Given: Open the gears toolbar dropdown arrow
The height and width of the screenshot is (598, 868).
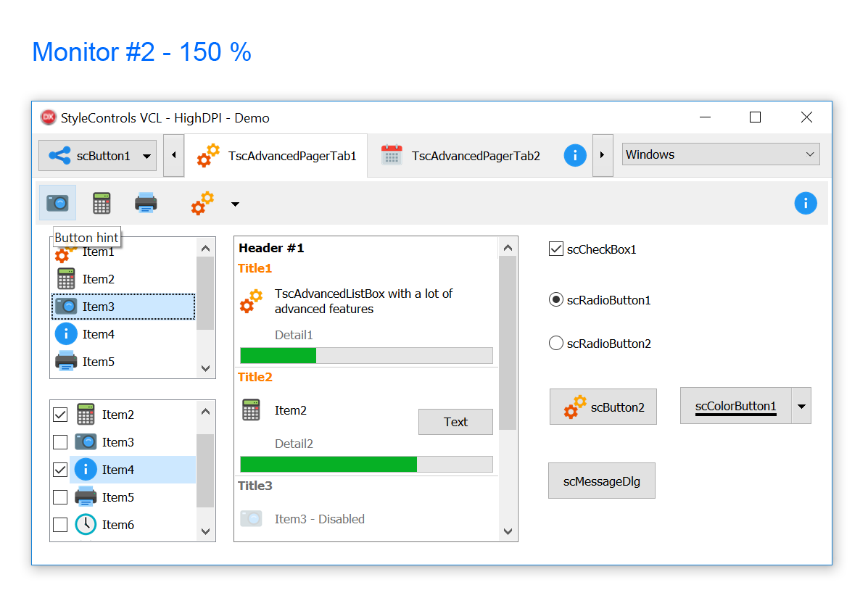Looking at the screenshot, I should pyautogui.click(x=235, y=204).
